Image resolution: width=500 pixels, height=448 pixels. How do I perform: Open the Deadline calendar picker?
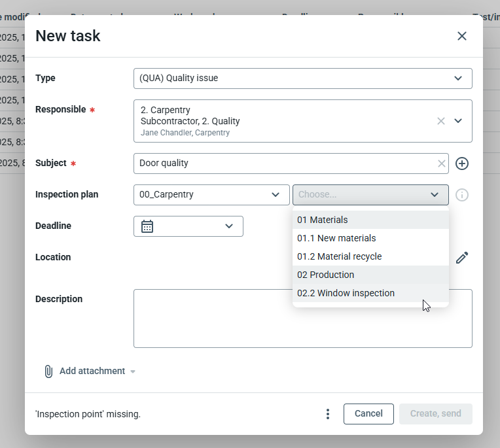(x=148, y=226)
